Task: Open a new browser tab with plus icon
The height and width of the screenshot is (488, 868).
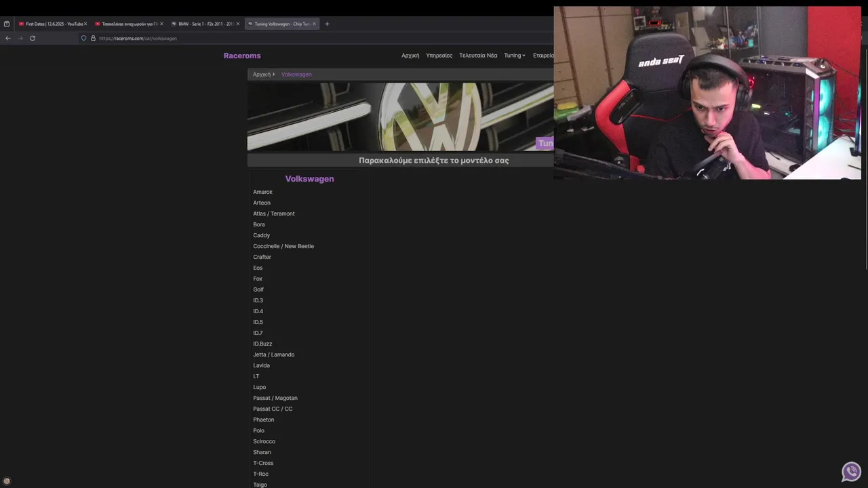Action: click(327, 24)
